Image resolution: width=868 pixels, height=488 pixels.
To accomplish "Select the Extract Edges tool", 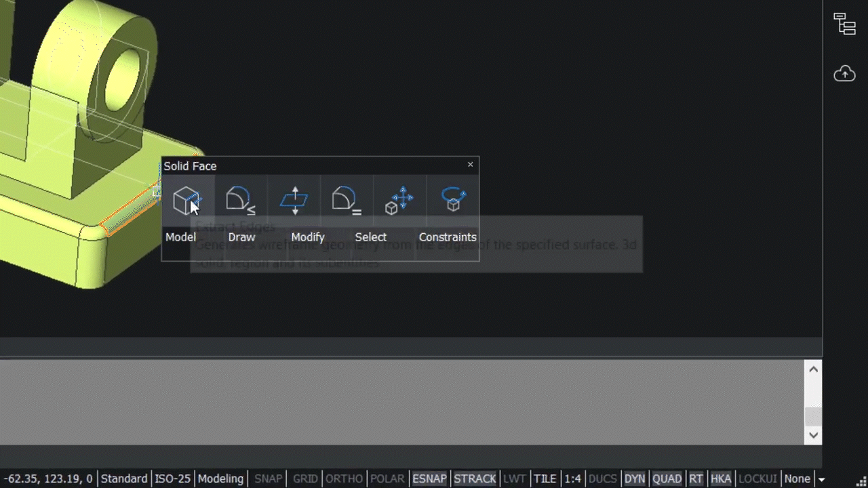I will (187, 199).
